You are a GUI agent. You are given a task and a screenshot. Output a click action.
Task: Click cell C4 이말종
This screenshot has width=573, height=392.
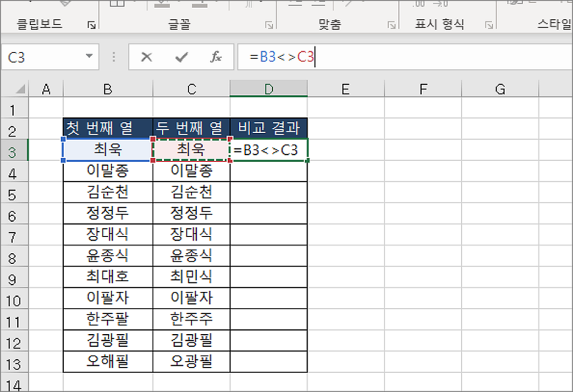(192, 171)
